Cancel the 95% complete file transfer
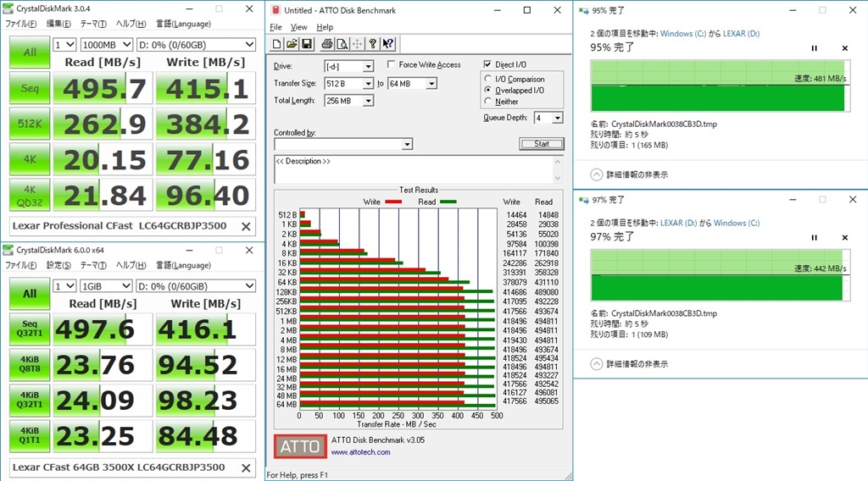 click(845, 48)
